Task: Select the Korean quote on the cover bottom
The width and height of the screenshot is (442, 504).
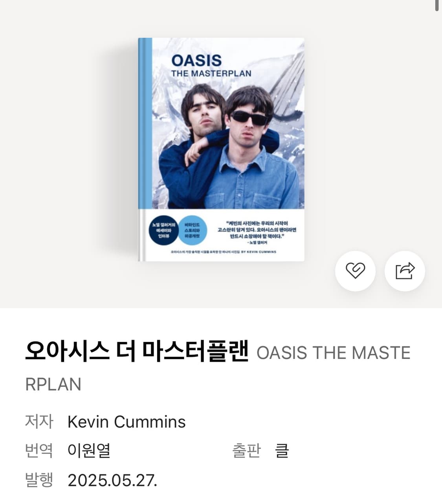Action: (x=257, y=232)
